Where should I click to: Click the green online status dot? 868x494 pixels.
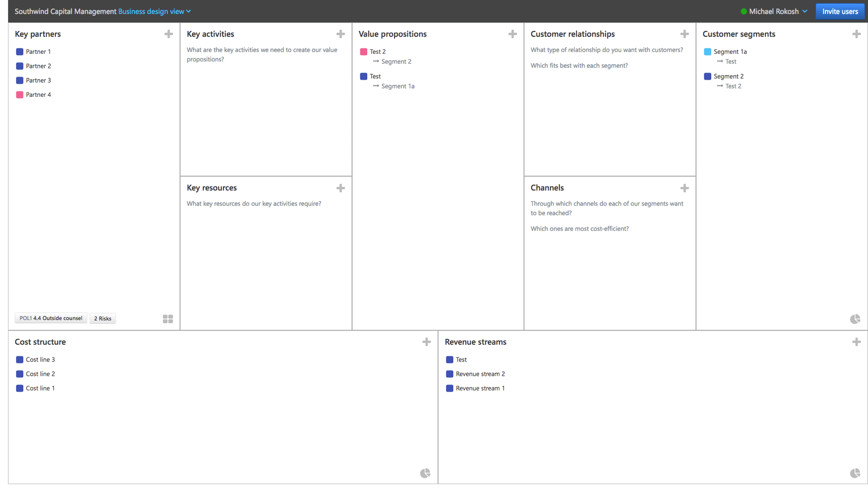coord(744,11)
